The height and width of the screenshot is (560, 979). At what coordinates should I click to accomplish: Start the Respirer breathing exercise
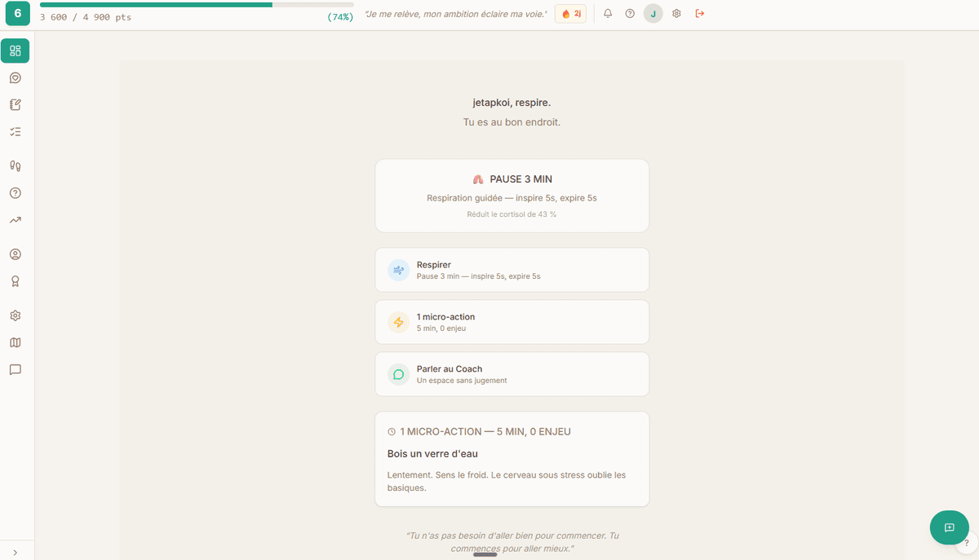pyautogui.click(x=512, y=270)
